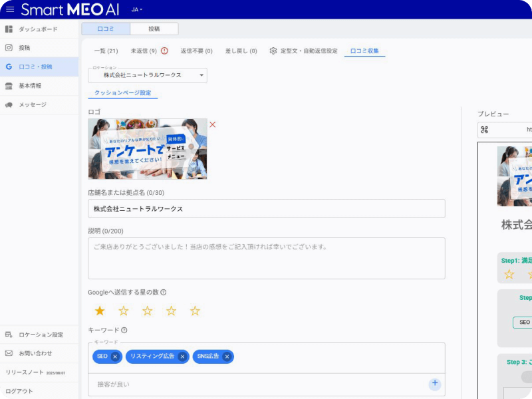Open 定型文・自動返信設定 settings tab
The width and height of the screenshot is (532, 399).
pos(303,51)
